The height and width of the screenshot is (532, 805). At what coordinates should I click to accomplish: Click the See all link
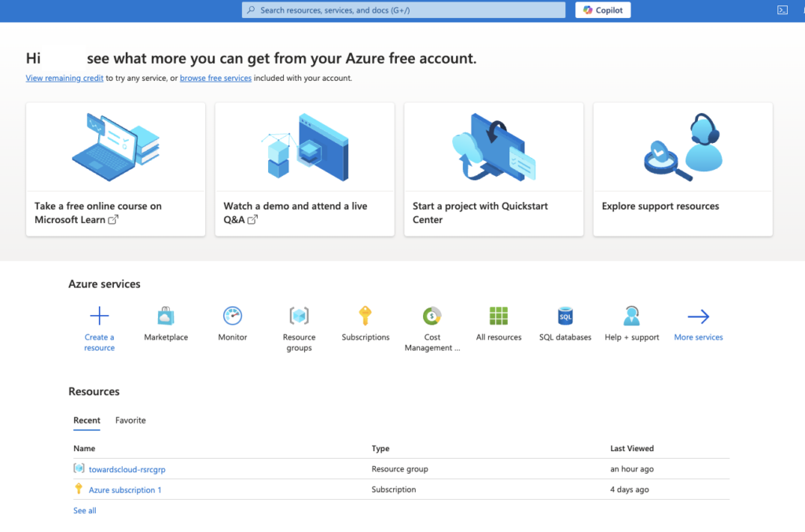point(85,511)
